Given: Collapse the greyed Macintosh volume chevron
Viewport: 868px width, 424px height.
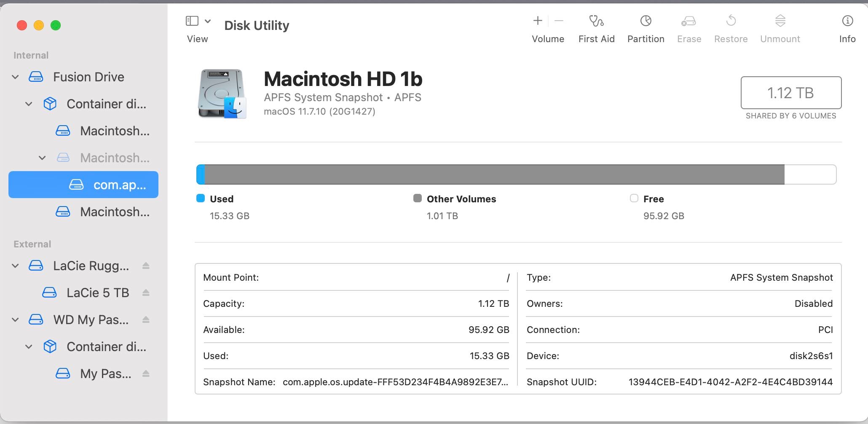Looking at the screenshot, I should click(42, 158).
